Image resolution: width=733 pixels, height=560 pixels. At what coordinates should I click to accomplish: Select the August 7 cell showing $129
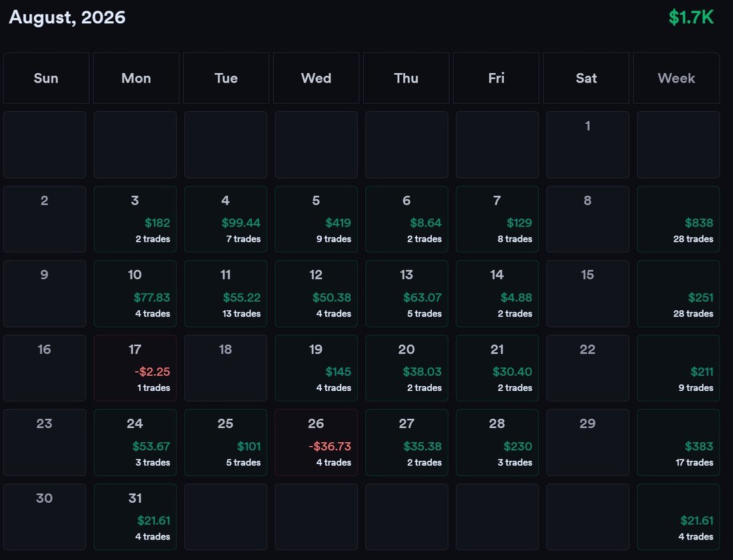[497, 219]
